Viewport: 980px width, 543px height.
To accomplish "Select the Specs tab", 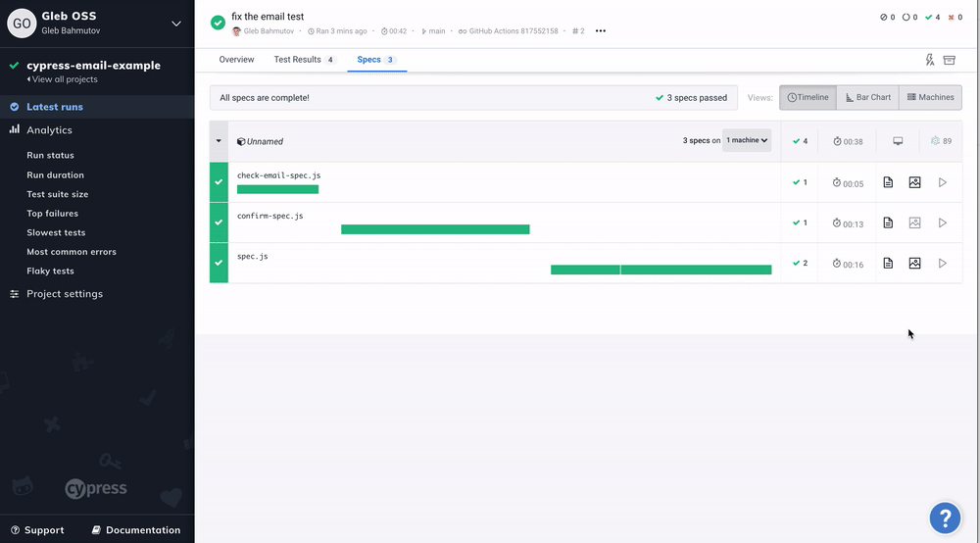I will click(x=376, y=60).
